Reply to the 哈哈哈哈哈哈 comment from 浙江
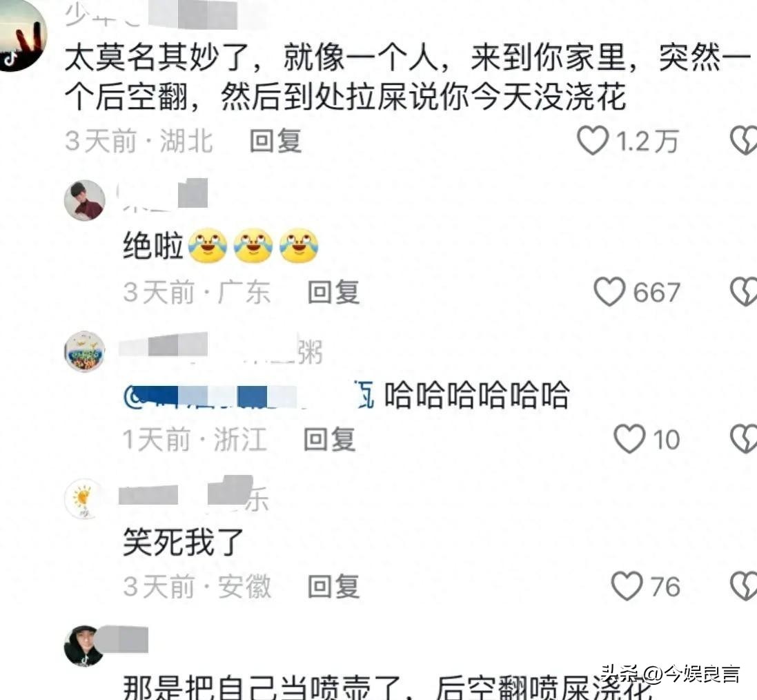Image resolution: width=757 pixels, height=700 pixels. 330,440
